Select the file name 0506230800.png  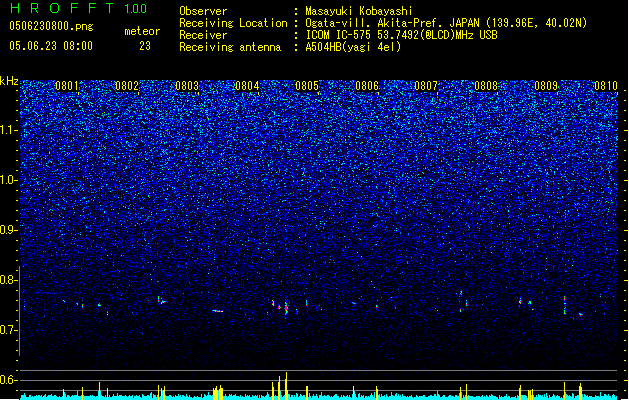pyautogui.click(x=51, y=26)
